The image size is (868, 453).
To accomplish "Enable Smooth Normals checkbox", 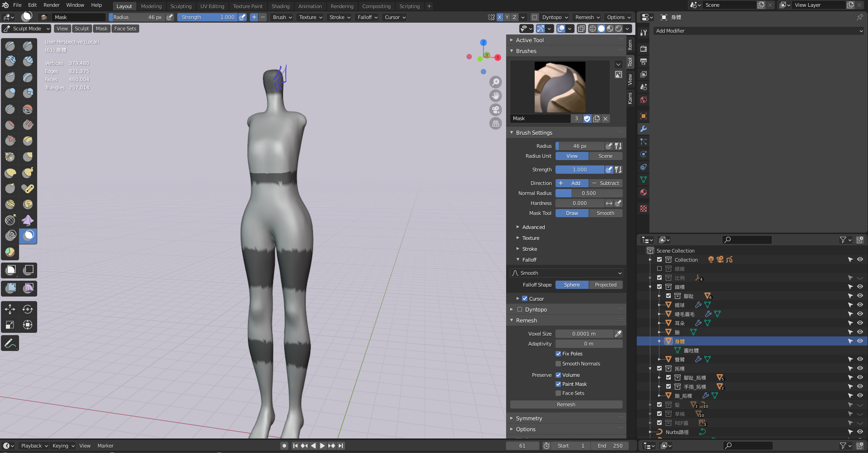I will [x=558, y=364].
